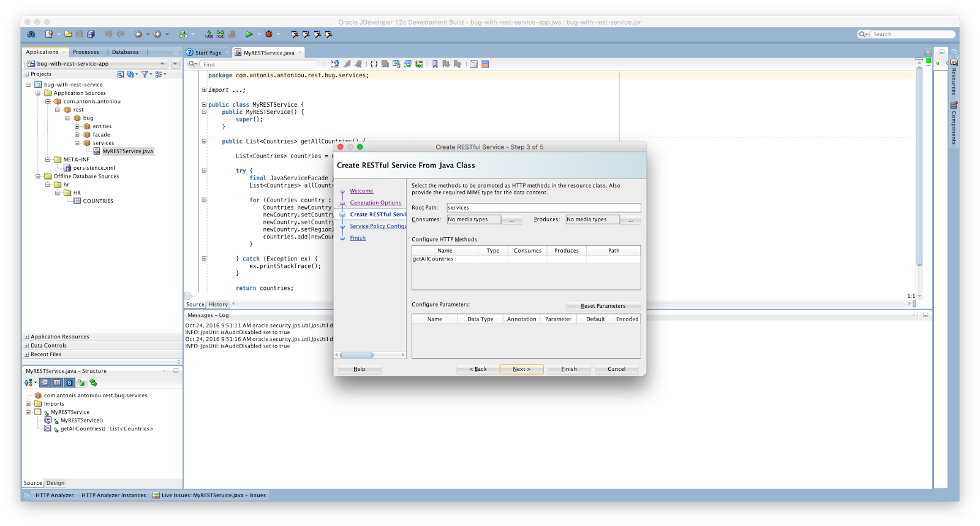Click the Save All icon in main toolbar

tap(91, 34)
